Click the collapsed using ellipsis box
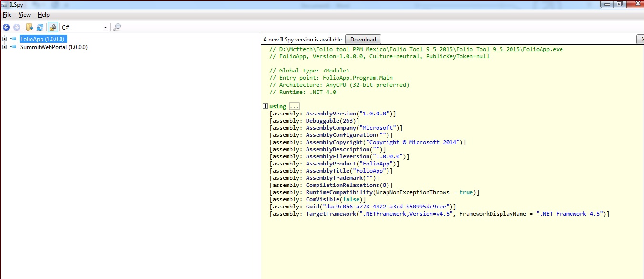The height and width of the screenshot is (279, 644). click(x=294, y=106)
